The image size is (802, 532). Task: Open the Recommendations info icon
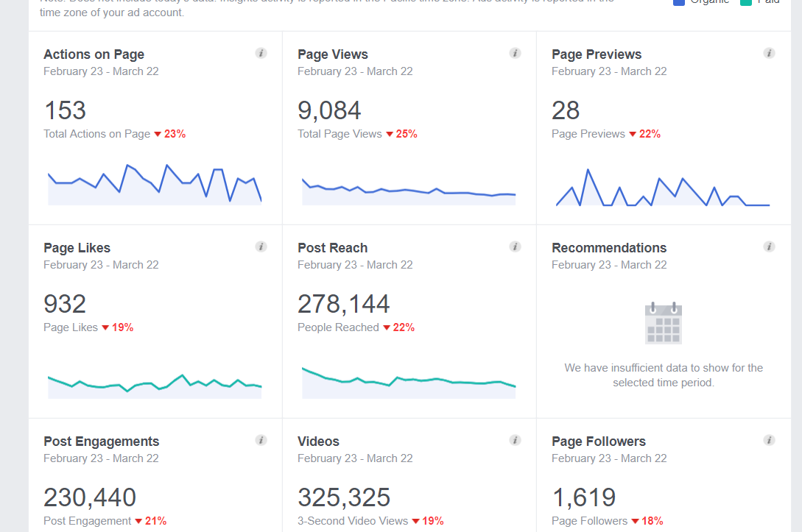point(770,247)
